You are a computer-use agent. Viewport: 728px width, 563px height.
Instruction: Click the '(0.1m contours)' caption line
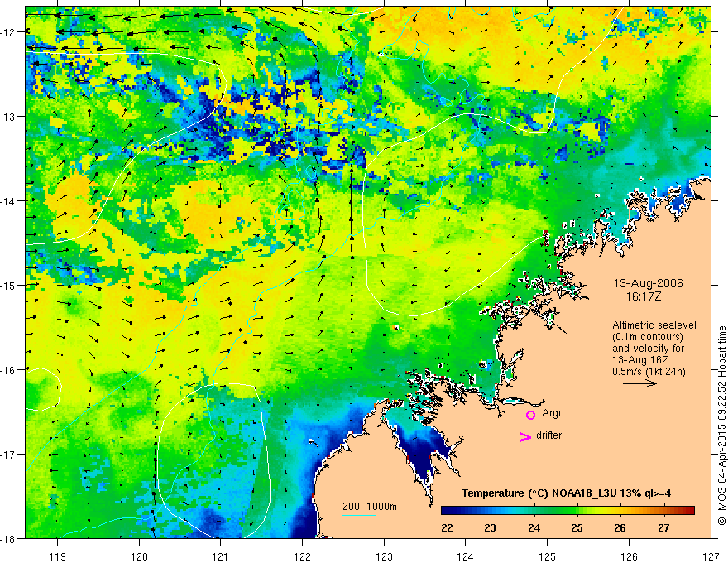[648, 337]
